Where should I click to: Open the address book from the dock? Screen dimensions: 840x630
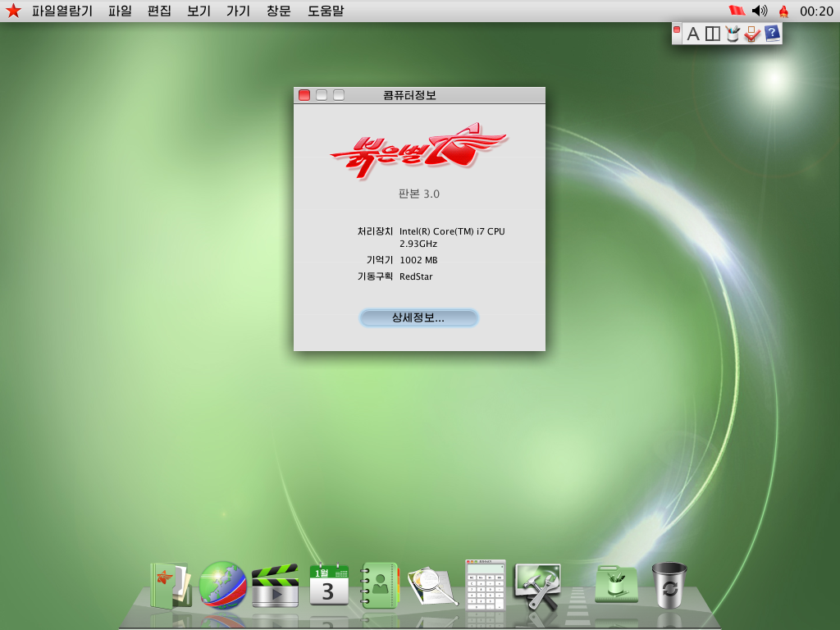(378, 585)
